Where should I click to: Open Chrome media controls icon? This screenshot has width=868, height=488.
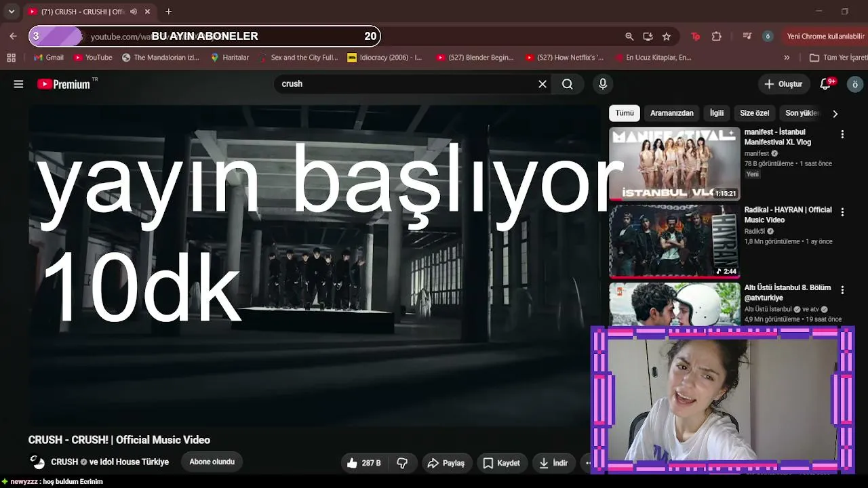(747, 37)
